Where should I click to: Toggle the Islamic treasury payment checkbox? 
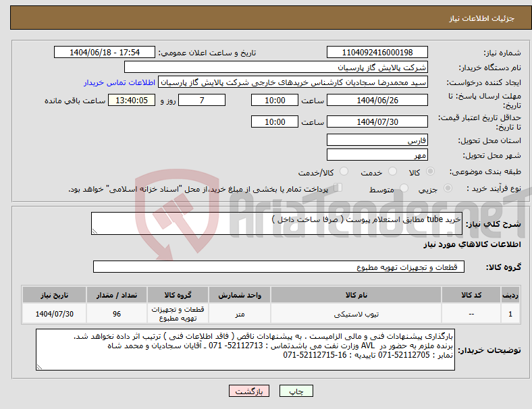pyautogui.click(x=338, y=188)
